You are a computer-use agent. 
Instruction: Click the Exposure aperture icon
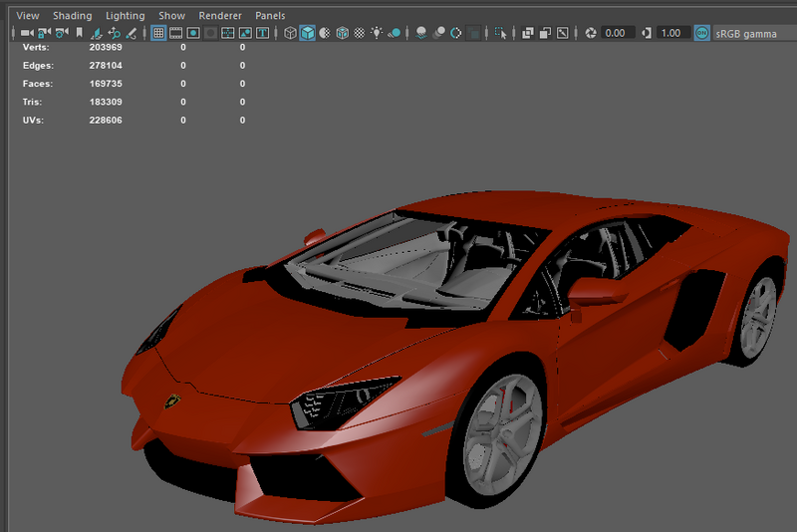point(591,33)
